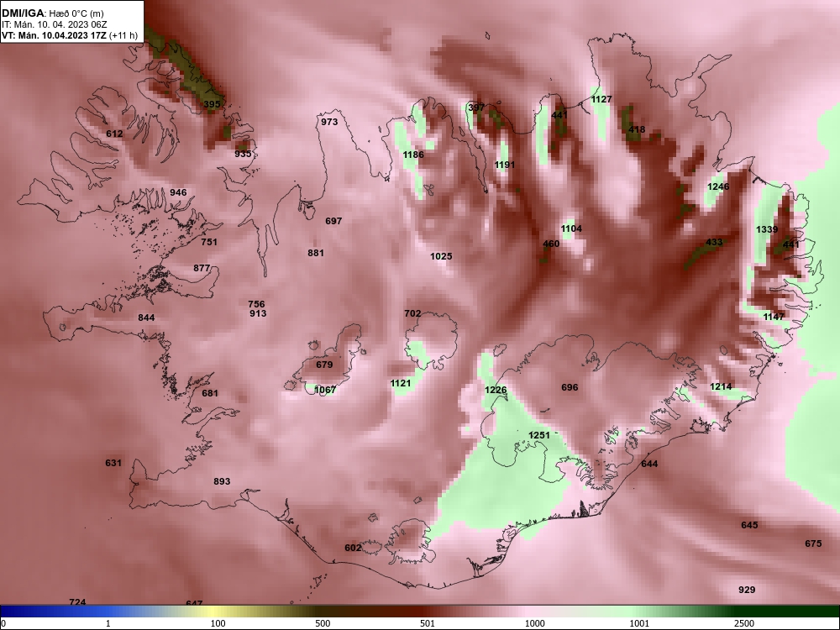Click the 675 value on the map
Image resolution: width=840 pixels, height=630 pixels.
(x=813, y=543)
